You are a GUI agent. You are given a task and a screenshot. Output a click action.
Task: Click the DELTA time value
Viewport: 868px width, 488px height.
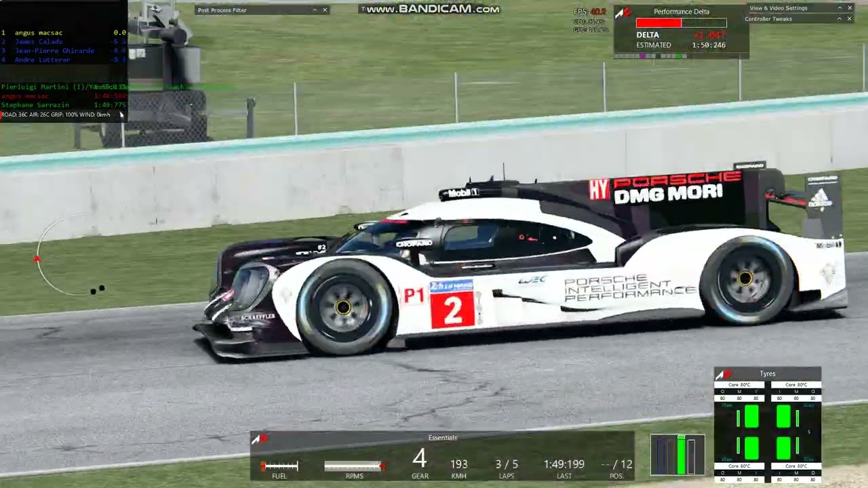click(709, 35)
